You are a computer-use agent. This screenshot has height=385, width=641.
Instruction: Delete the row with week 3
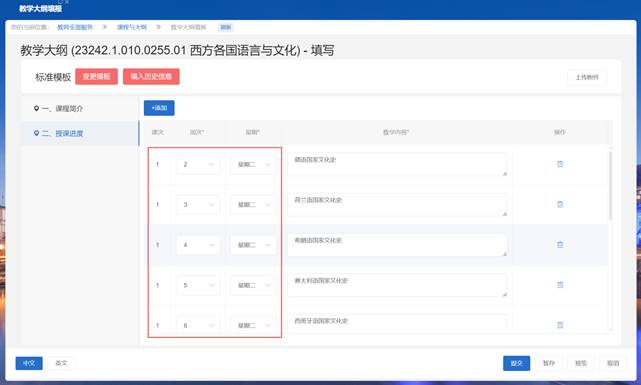pyautogui.click(x=560, y=204)
